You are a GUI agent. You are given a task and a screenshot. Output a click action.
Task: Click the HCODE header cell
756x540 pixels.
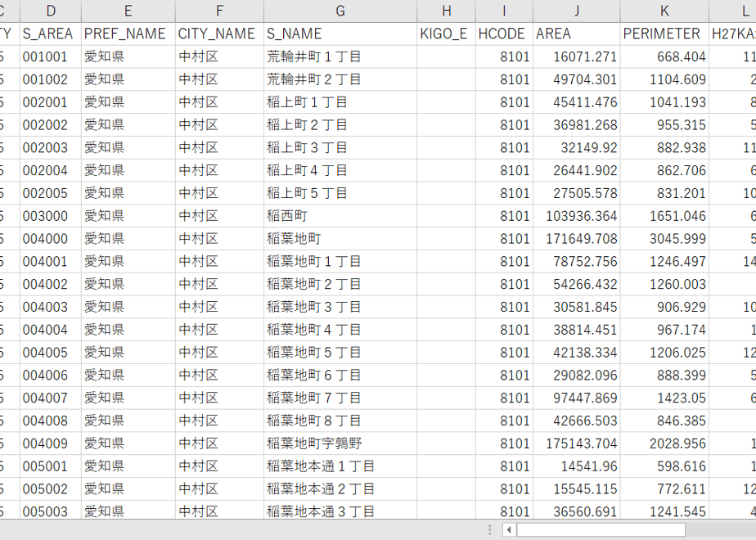tap(504, 34)
